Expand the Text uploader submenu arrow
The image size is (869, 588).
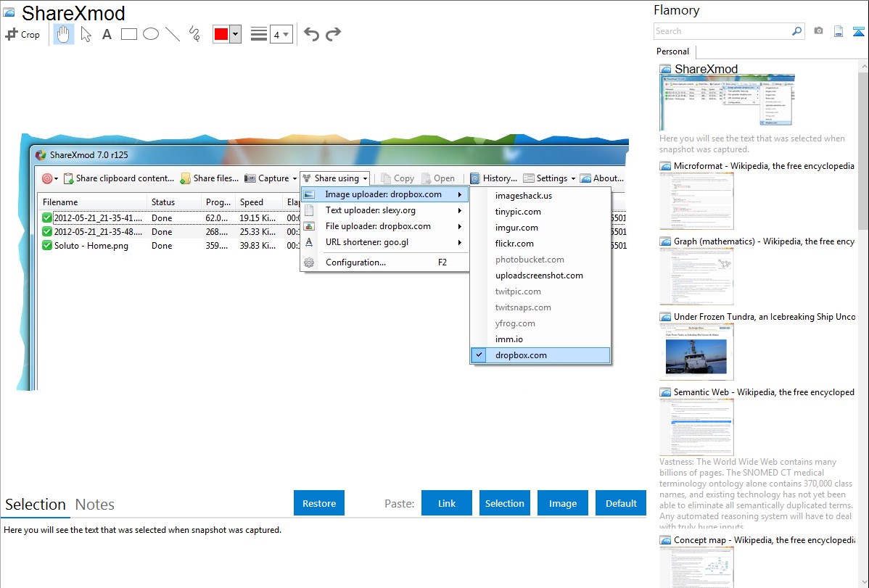point(460,210)
